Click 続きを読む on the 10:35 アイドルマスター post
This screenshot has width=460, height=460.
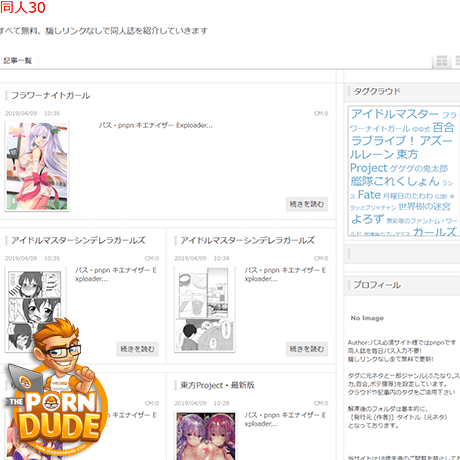[x=137, y=349]
